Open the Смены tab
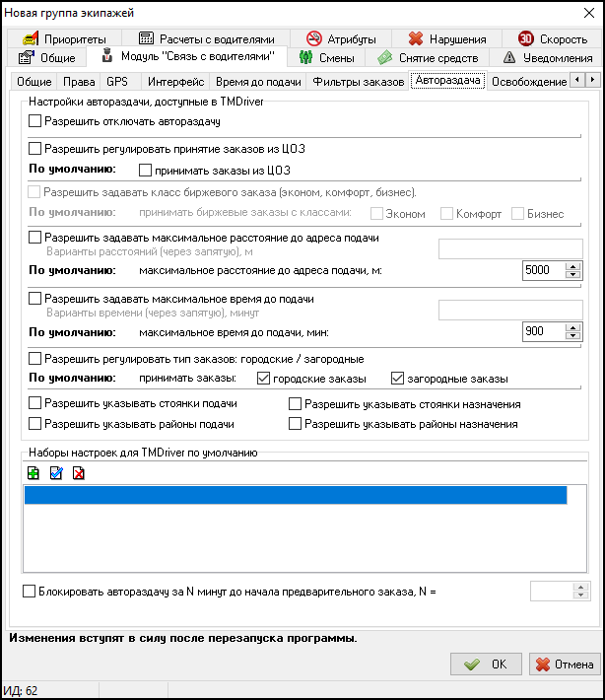 [x=326, y=57]
